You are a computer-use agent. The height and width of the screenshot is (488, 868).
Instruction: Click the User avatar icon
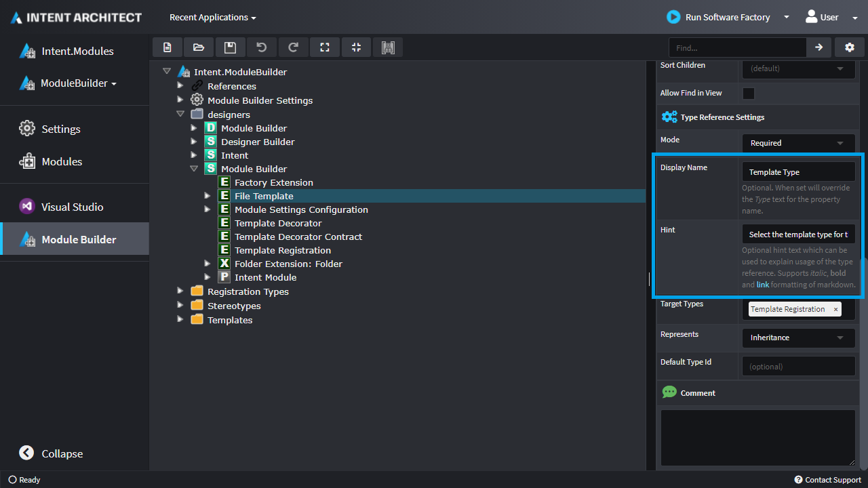point(811,17)
